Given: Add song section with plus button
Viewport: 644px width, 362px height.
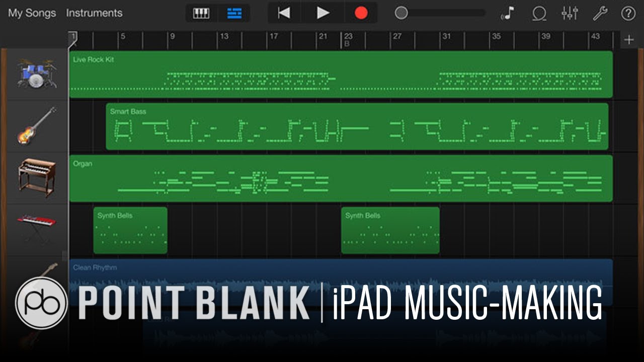Looking at the screenshot, I should click(629, 40).
